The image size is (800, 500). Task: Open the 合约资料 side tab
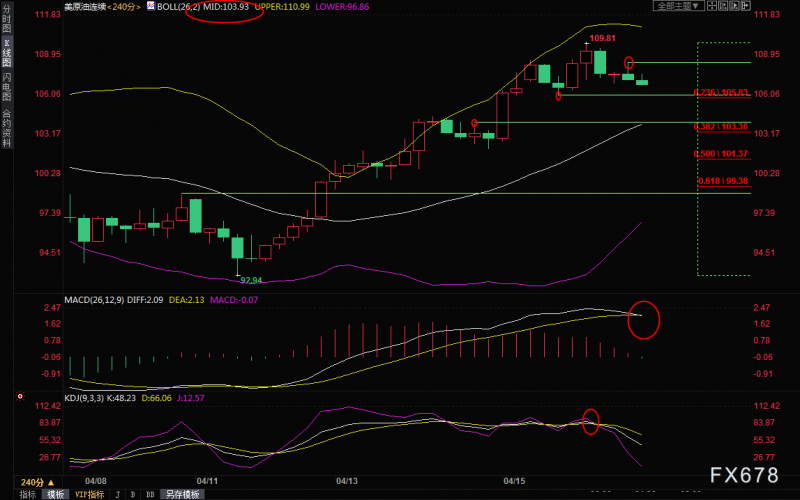click(x=6, y=128)
